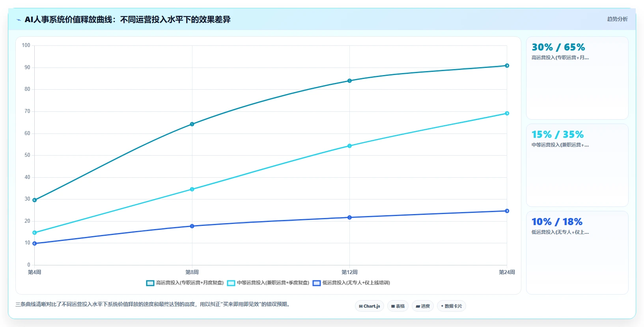The image size is (644, 327).
Task: Click medium-investment data point at 第8周
Action: pyautogui.click(x=192, y=190)
